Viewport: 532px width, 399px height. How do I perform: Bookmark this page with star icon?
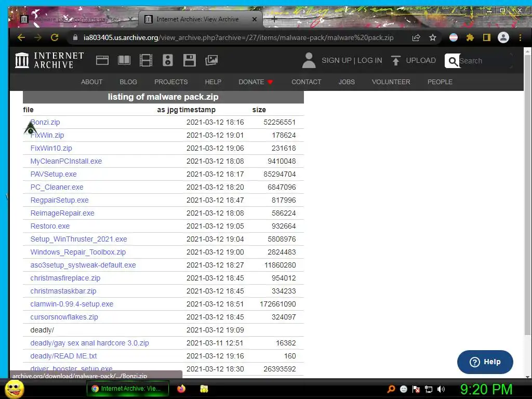pyautogui.click(x=433, y=37)
